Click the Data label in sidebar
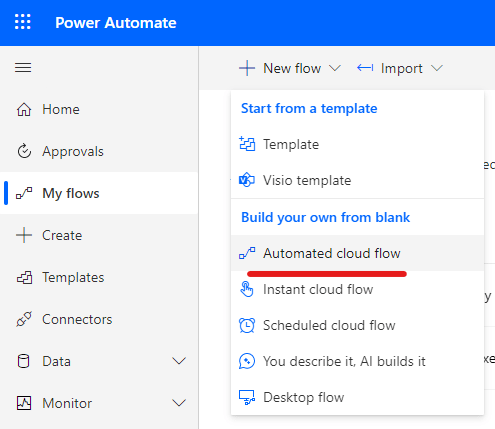Image resolution: width=495 pixels, height=429 pixels. coord(56,361)
